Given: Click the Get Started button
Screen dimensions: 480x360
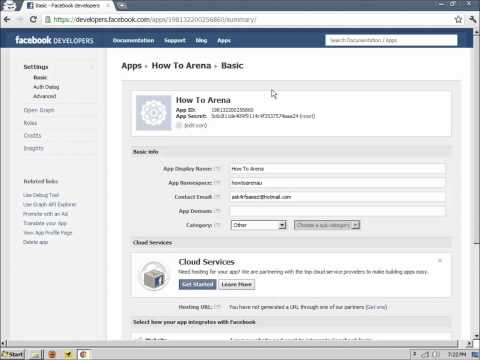Looking at the screenshot, I should pyautogui.click(x=198, y=284).
